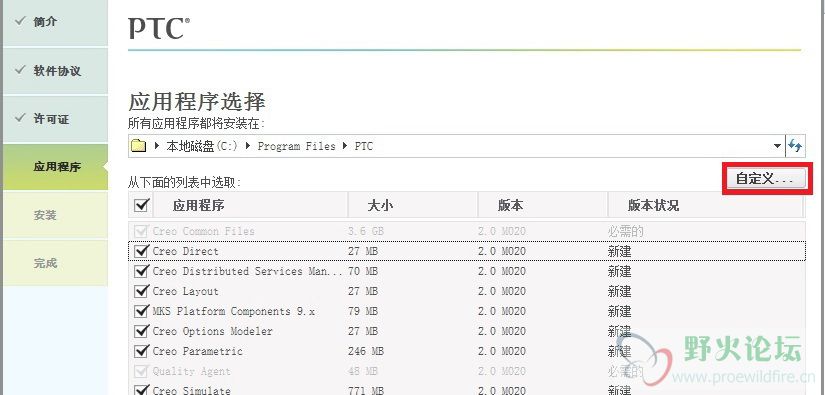Click 软件协议 checkmark icon

(x=20, y=69)
